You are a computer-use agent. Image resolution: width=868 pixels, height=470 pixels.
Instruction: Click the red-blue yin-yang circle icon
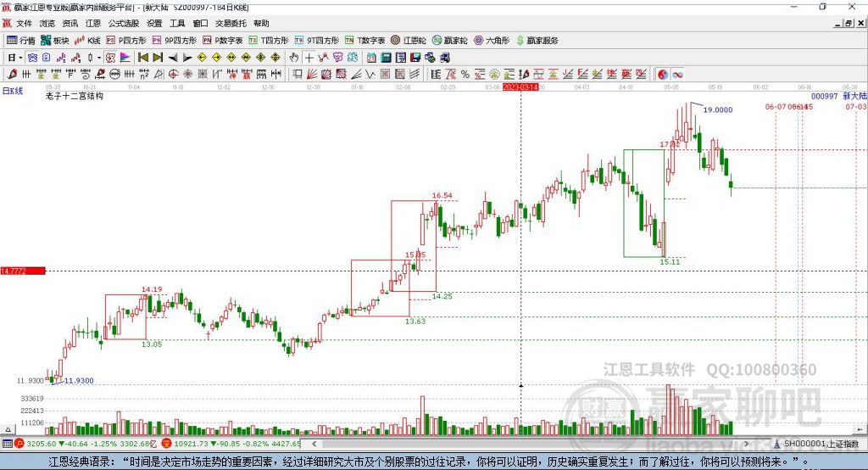click(x=663, y=75)
